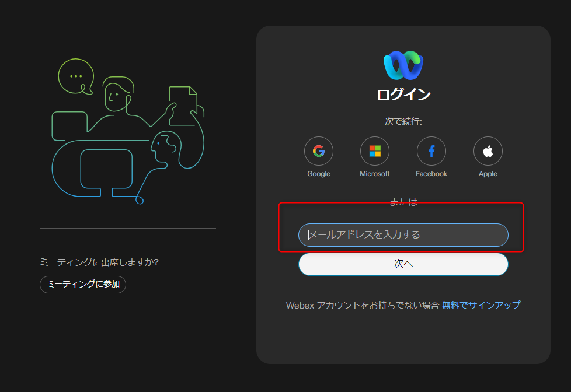The height and width of the screenshot is (392, 571).
Task: Click the Apple text label
Action: [488, 174]
